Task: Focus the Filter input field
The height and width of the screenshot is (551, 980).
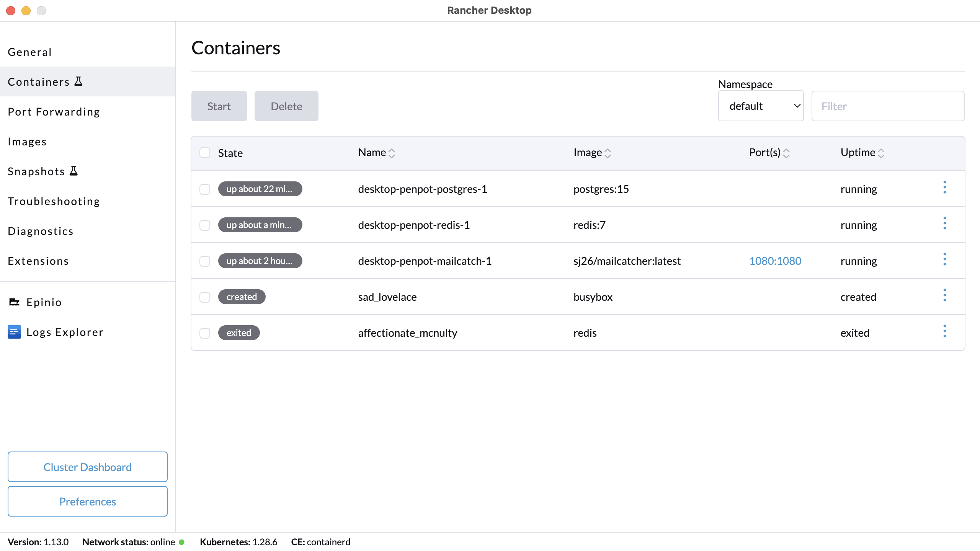Action: (x=888, y=106)
